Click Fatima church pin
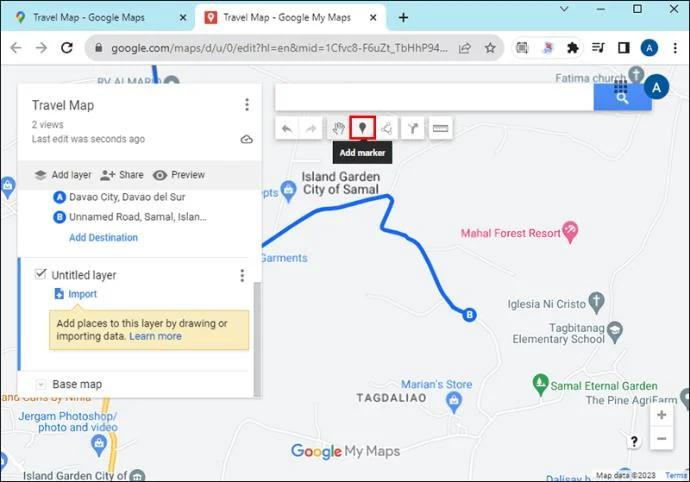Viewport: 690px width, 482px height. click(x=636, y=74)
